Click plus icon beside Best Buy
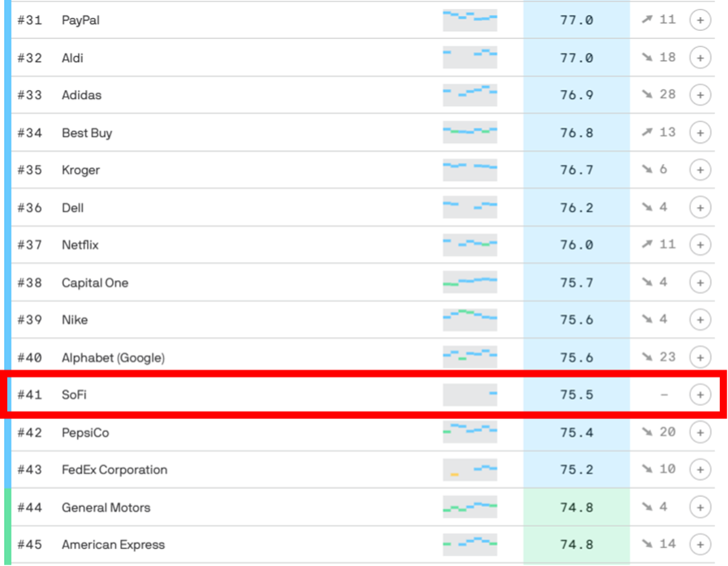Image resolution: width=728 pixels, height=566 pixels. (700, 132)
